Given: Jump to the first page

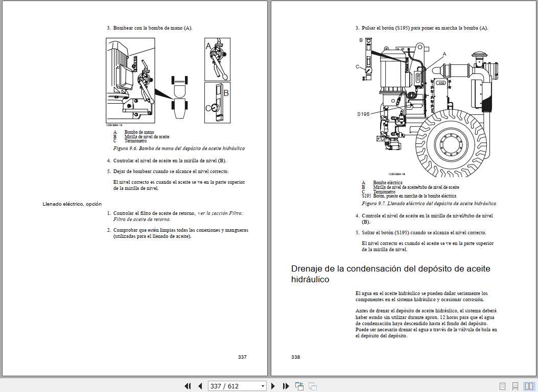Looking at the screenshot, I should pos(188,386).
